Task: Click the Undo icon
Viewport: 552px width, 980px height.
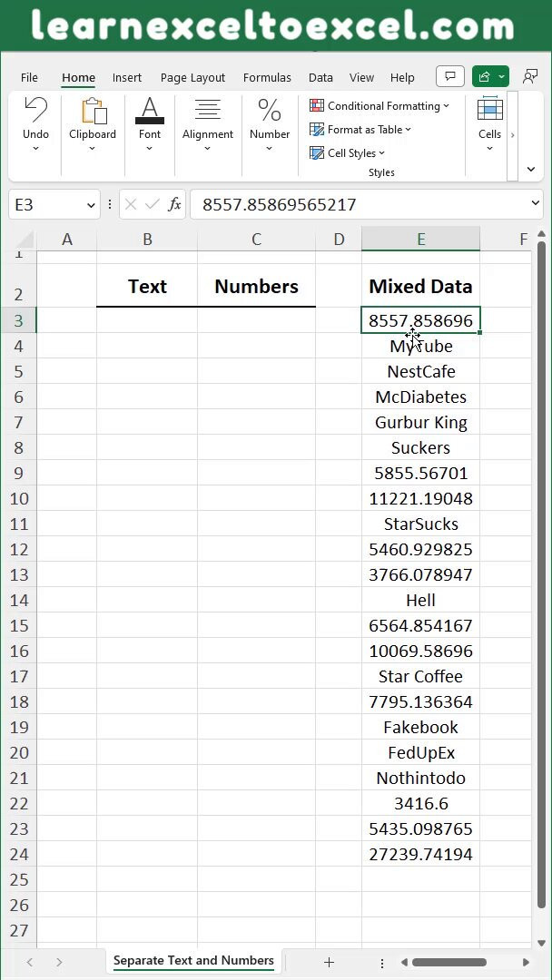Action: (x=35, y=110)
